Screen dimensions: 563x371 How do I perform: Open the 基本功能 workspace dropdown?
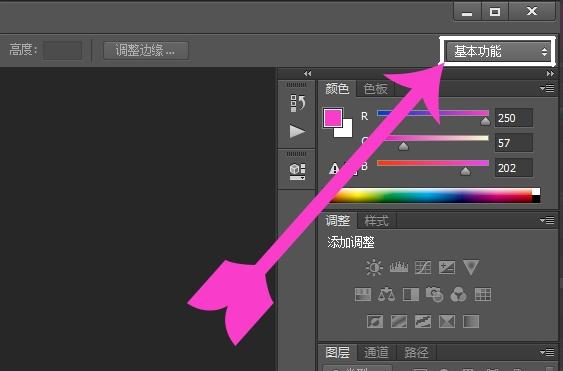point(498,51)
